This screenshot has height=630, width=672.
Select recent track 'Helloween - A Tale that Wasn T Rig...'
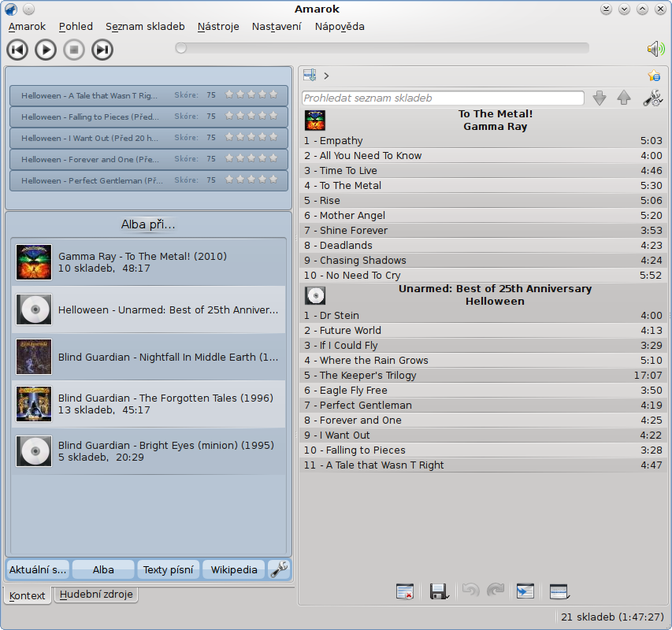coord(149,95)
